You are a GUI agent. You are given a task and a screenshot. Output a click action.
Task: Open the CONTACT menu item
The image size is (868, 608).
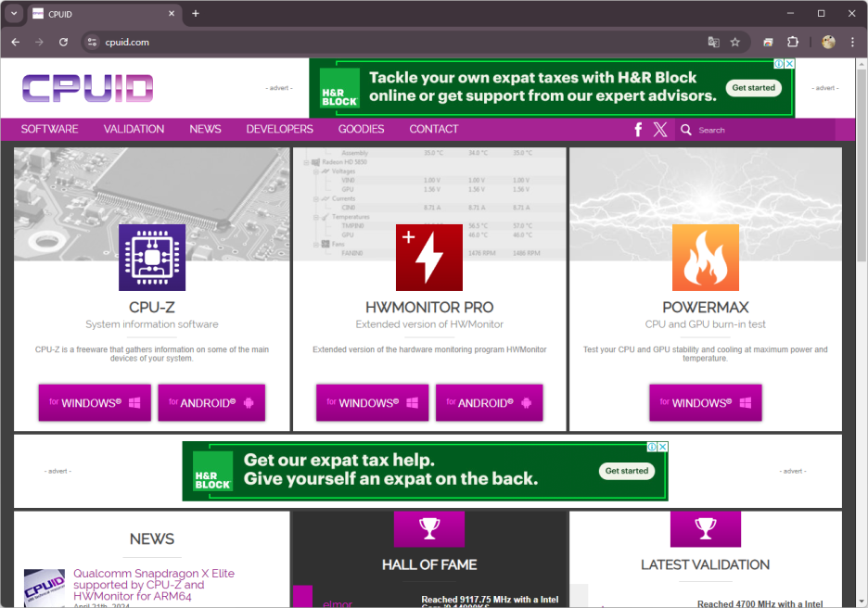point(434,130)
